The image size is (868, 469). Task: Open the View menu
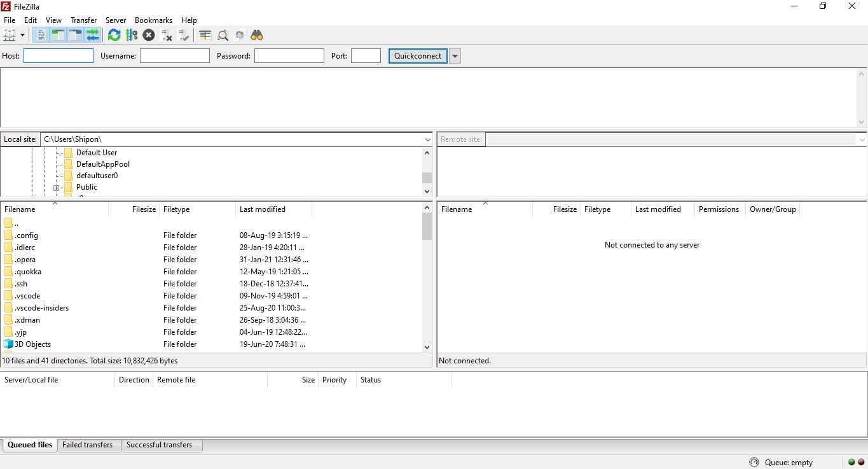tap(54, 20)
